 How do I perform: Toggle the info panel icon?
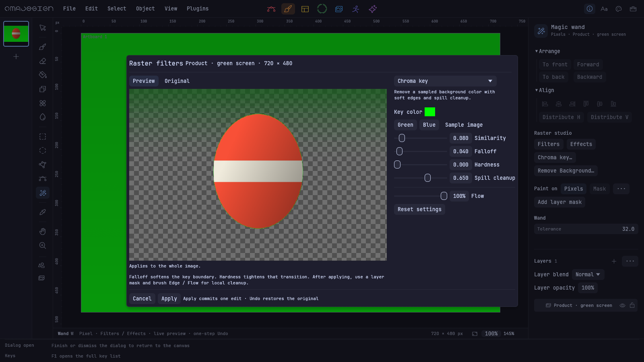click(x=590, y=9)
